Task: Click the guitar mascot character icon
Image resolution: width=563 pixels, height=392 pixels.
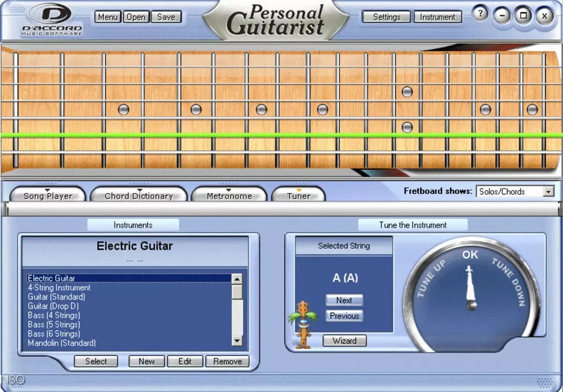Action: point(303,324)
